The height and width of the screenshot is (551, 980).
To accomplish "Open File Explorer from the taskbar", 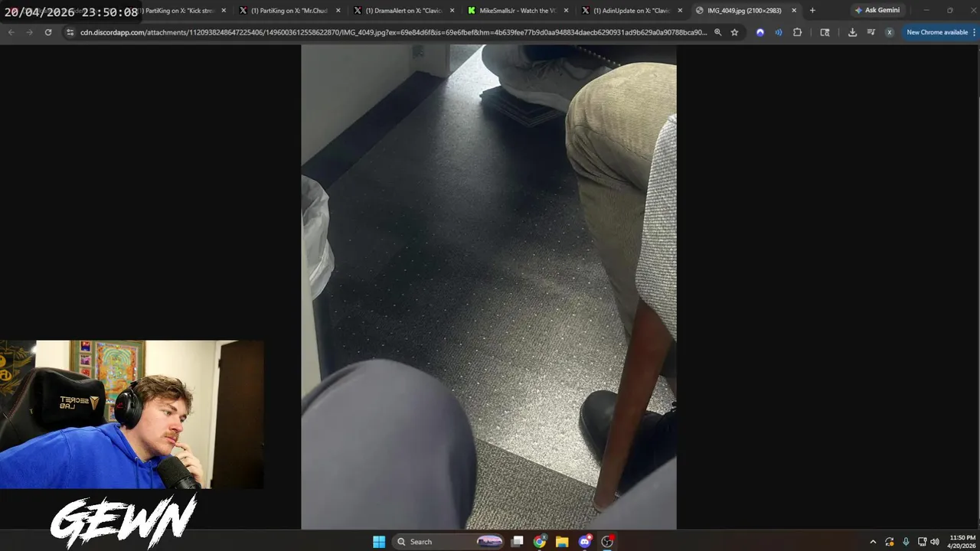I will 562,542.
